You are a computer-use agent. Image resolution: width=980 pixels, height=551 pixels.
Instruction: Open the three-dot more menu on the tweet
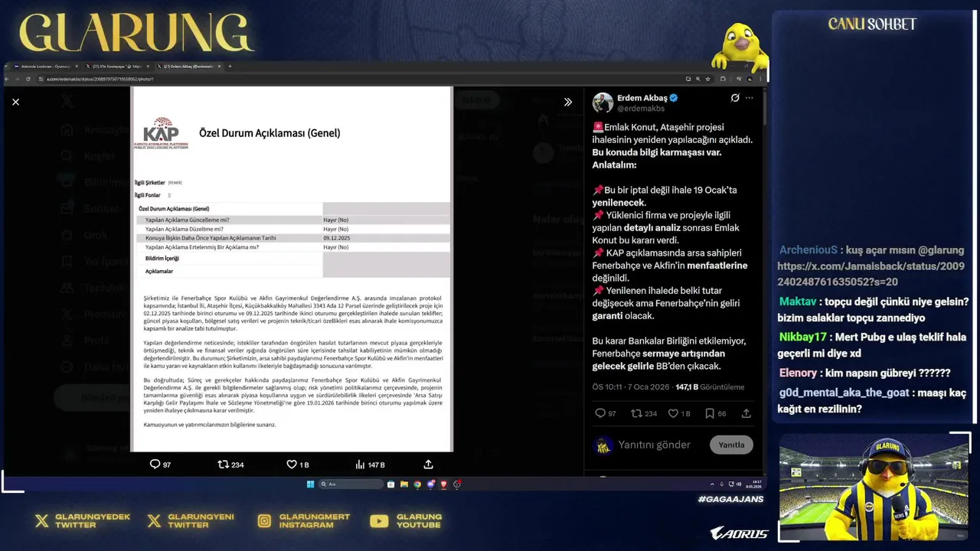[749, 98]
